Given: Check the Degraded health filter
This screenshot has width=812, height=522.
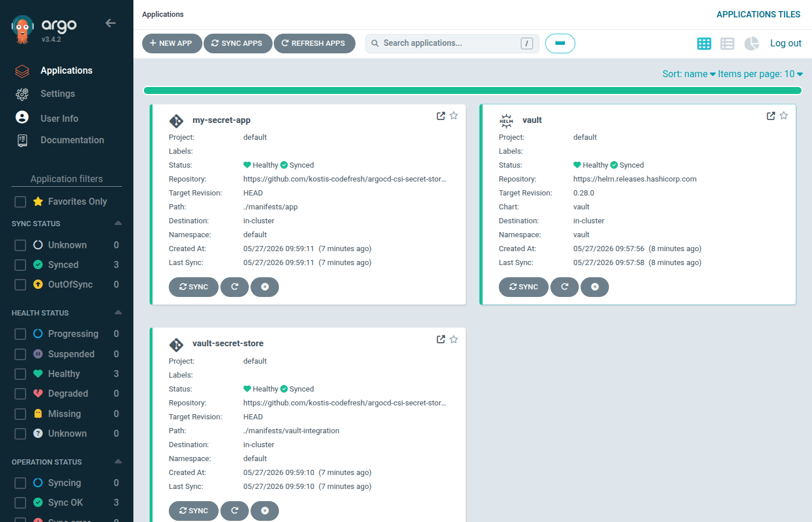Looking at the screenshot, I should (x=20, y=394).
